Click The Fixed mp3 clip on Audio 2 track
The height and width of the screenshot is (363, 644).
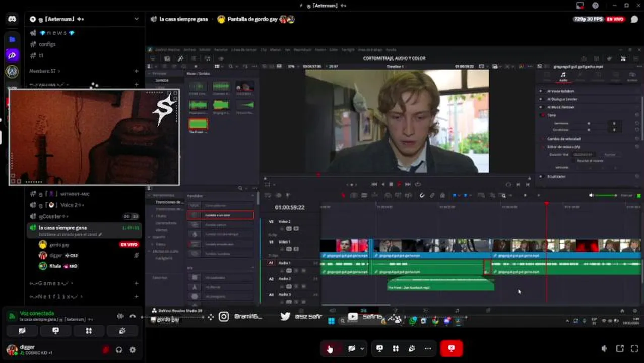coord(440,285)
